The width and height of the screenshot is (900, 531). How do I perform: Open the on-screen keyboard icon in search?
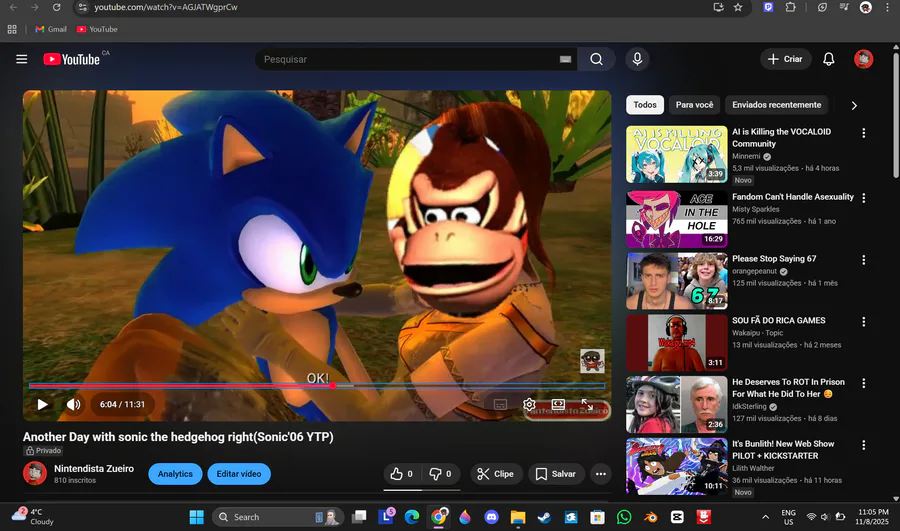[565, 59]
